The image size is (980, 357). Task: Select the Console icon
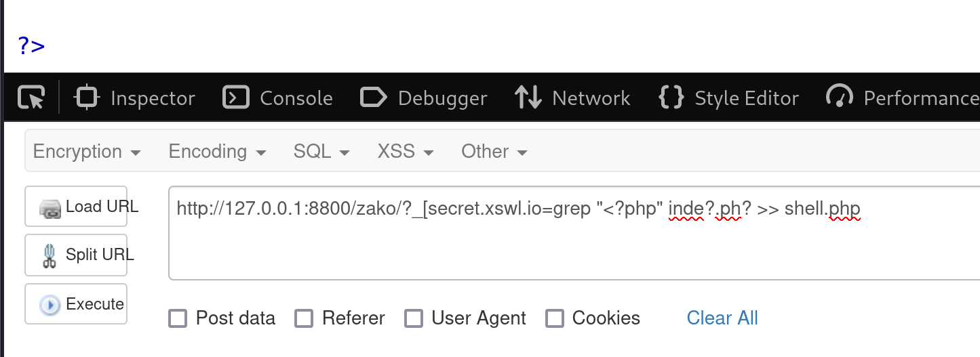pos(235,98)
